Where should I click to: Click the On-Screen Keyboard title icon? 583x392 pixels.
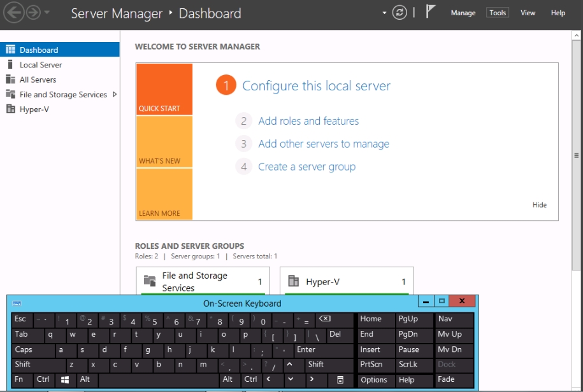[17, 304]
